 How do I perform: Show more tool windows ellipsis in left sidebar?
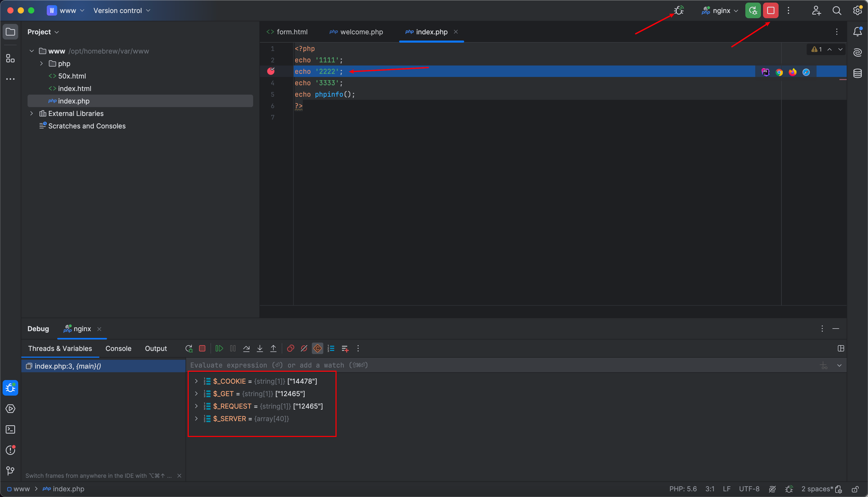coord(10,79)
